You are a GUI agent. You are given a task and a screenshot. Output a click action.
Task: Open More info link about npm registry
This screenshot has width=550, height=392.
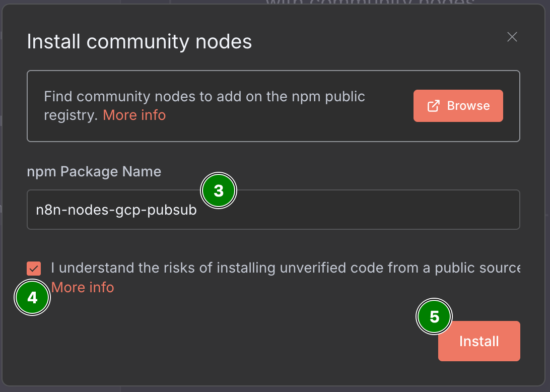pyautogui.click(x=134, y=115)
